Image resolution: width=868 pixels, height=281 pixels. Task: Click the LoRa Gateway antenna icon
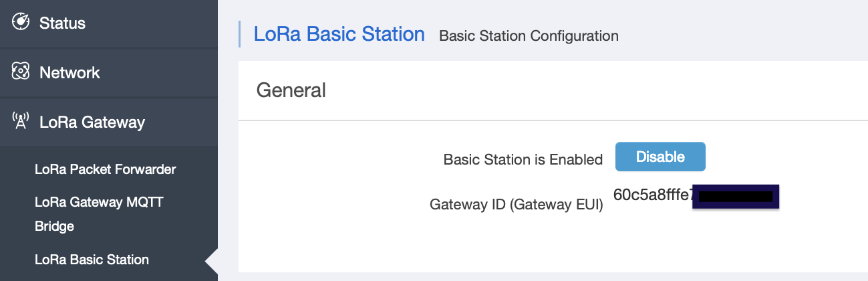pyautogui.click(x=21, y=121)
